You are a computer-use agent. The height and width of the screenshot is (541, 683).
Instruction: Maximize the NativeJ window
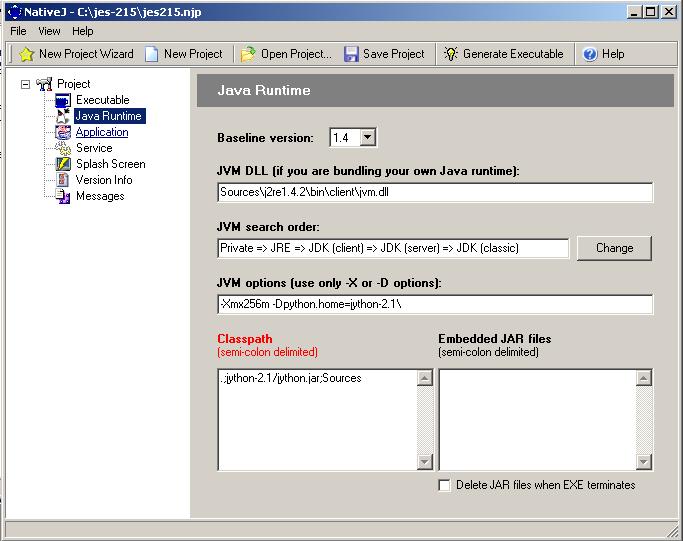coord(650,11)
